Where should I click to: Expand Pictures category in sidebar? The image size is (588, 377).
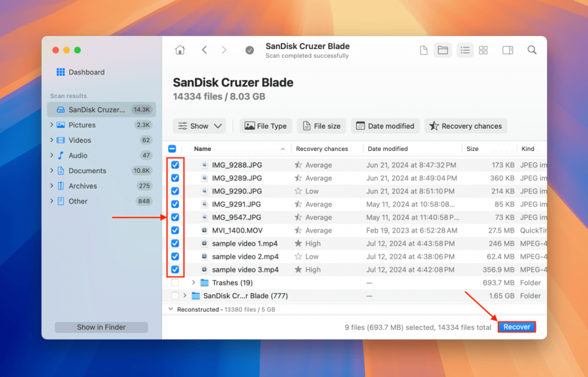click(52, 125)
